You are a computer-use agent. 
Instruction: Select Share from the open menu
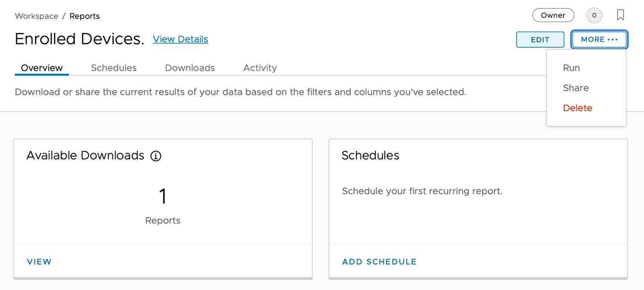576,88
